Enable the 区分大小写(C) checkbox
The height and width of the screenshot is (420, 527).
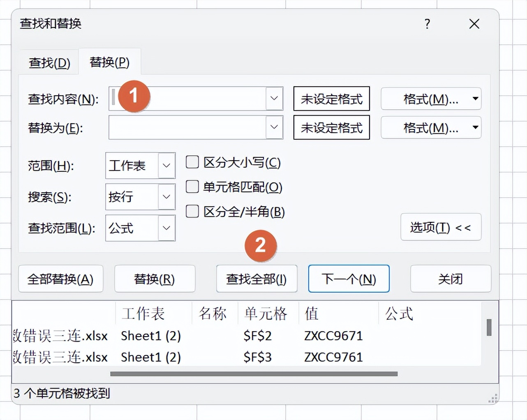tap(192, 162)
